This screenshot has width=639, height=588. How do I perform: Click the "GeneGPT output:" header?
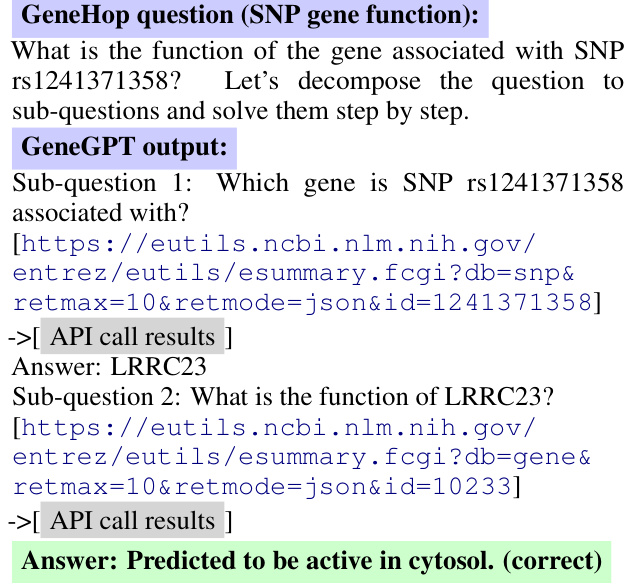point(125,147)
